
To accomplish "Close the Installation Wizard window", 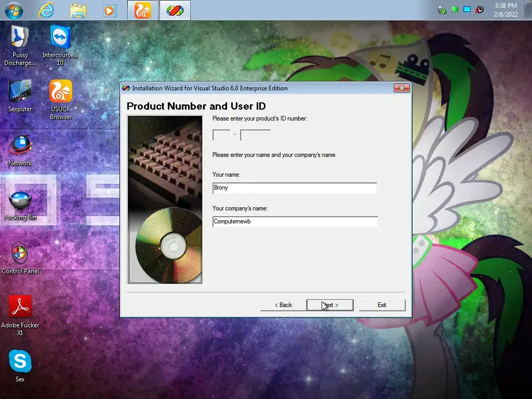I will pos(402,88).
